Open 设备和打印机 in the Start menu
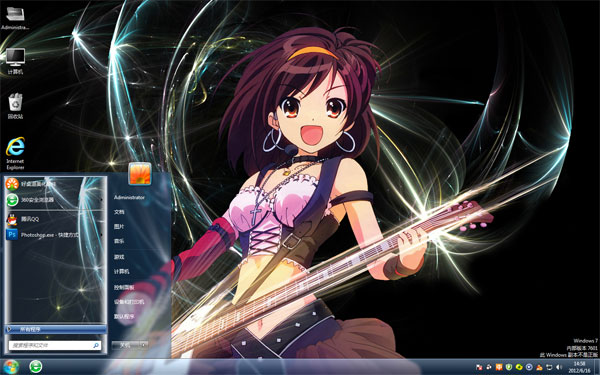 point(129,302)
